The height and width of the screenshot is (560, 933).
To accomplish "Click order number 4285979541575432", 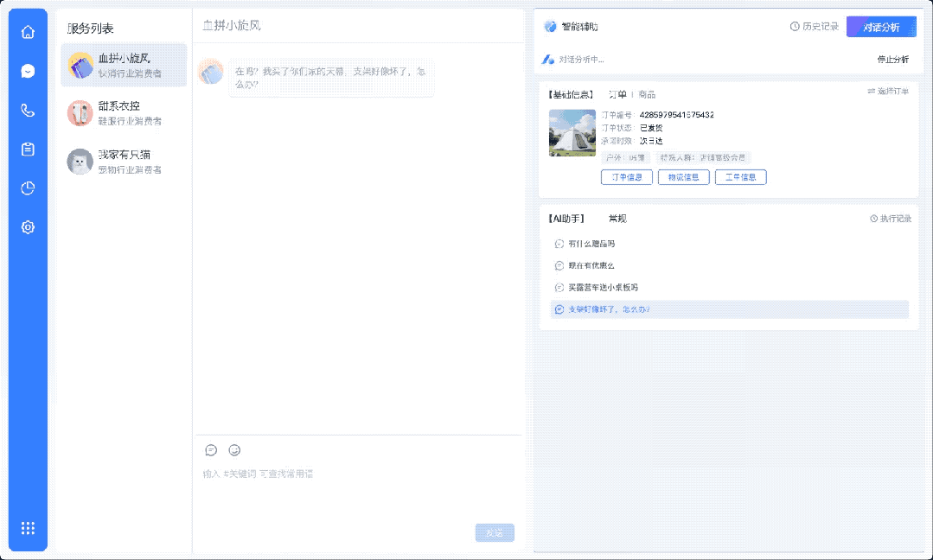I will [x=676, y=115].
